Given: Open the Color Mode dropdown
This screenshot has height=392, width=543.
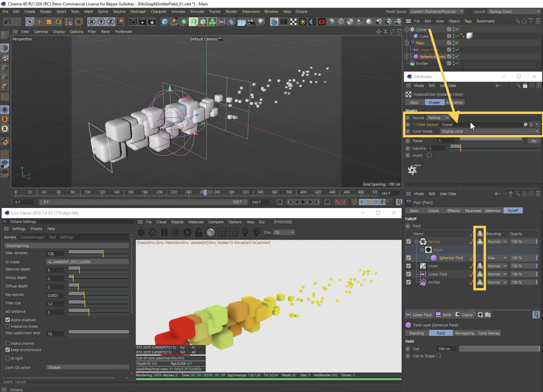Looking at the screenshot, I should pos(489,131).
